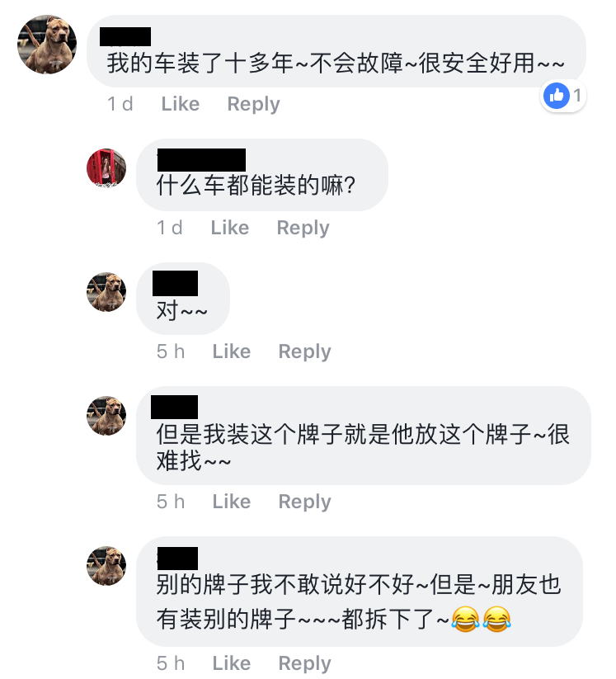Click dog avatar beside the 对~~ reply
The height and width of the screenshot is (679, 616).
106,292
